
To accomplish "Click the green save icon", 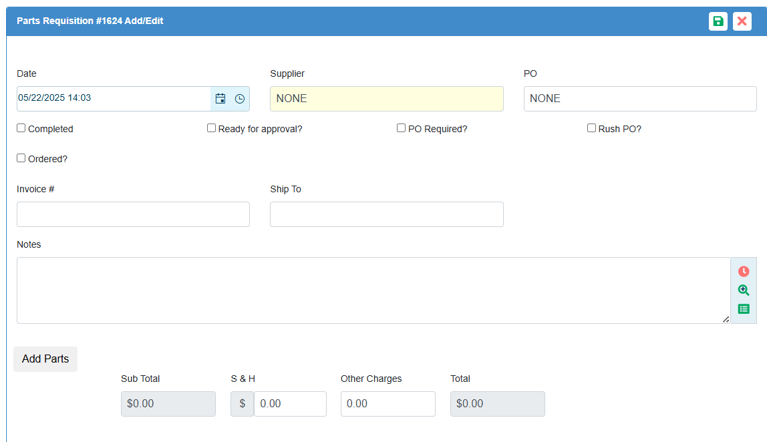I will [x=718, y=21].
